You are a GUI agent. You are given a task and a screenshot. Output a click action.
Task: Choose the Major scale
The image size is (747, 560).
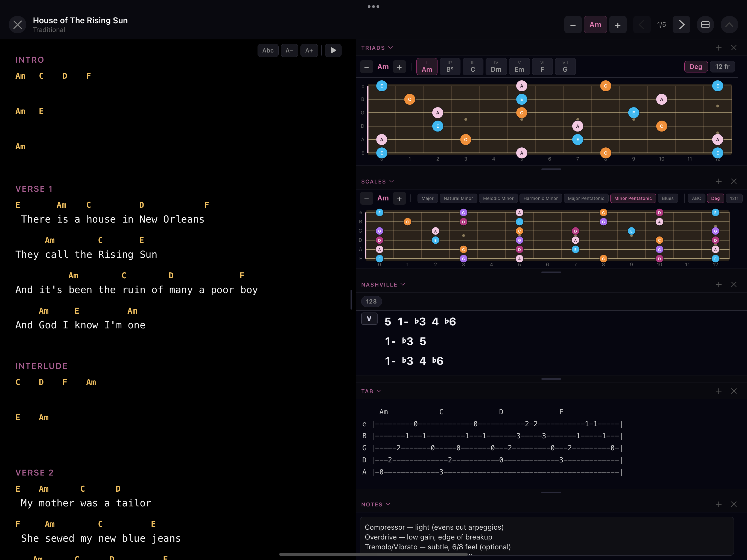(x=428, y=198)
